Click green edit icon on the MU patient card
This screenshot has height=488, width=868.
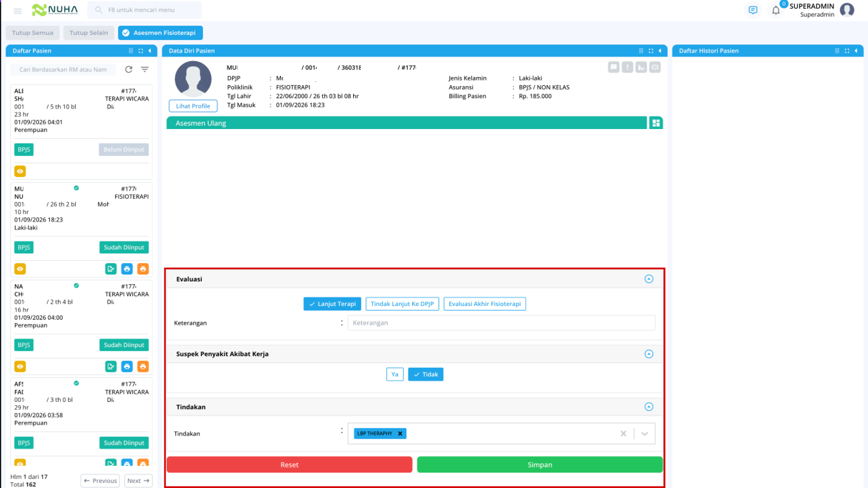111,269
